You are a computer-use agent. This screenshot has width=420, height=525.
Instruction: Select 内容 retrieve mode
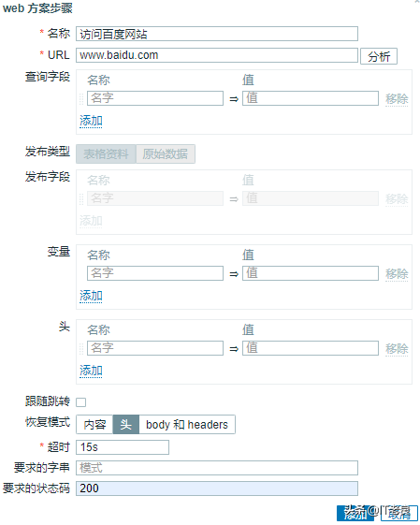[x=94, y=425]
